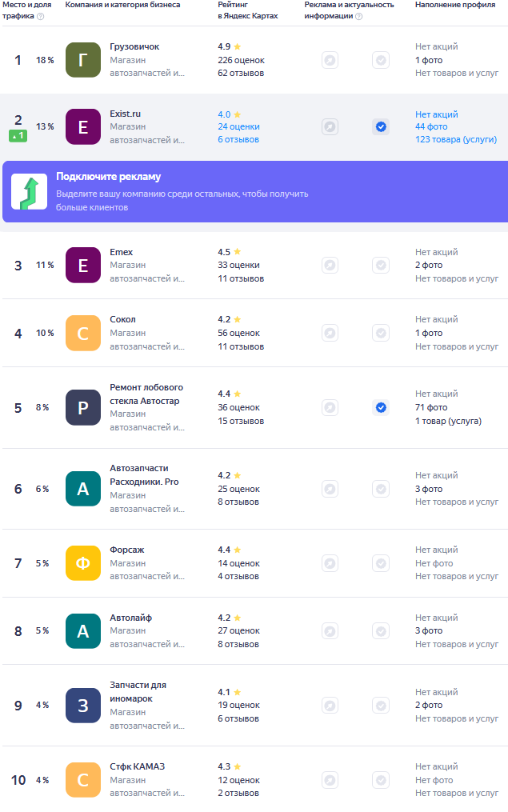Click the verified check mark in Emex row
This screenshot has width=508, height=812.
[x=381, y=265]
